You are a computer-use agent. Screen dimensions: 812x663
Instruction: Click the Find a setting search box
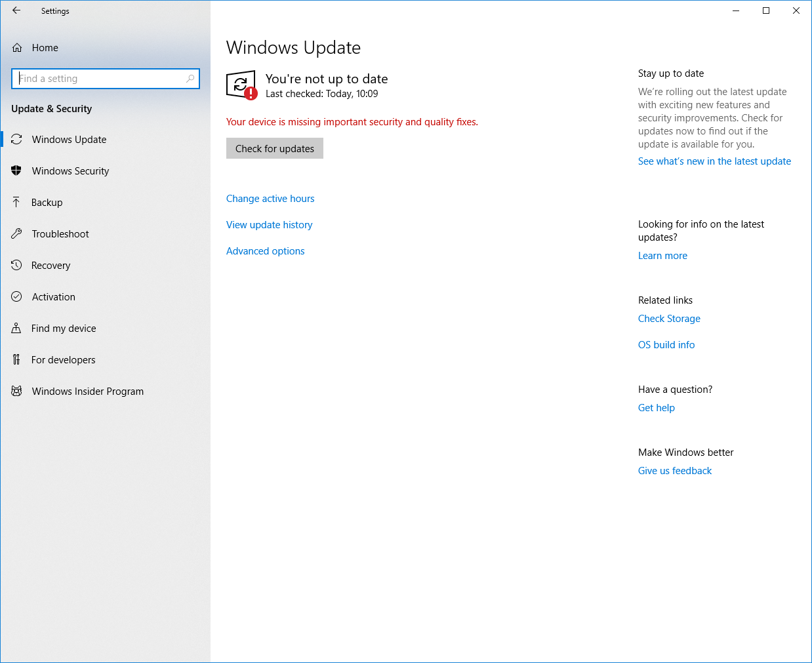click(x=106, y=79)
